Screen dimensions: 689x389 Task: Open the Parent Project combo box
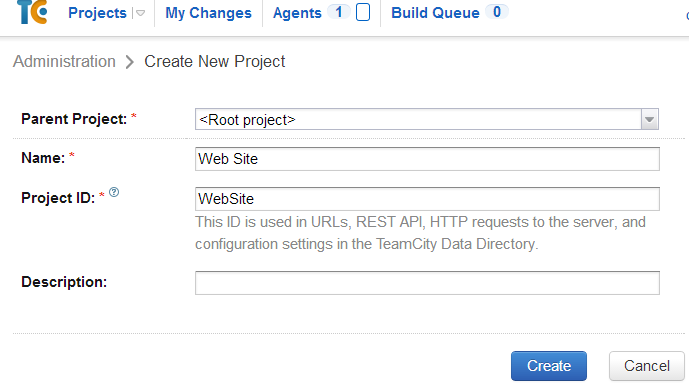427,119
